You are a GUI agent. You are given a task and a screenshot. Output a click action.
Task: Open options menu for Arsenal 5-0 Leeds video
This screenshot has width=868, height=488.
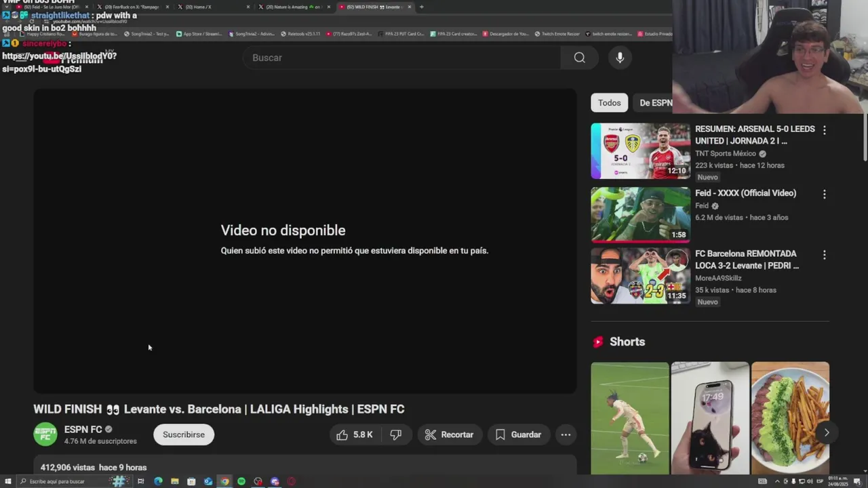click(824, 129)
